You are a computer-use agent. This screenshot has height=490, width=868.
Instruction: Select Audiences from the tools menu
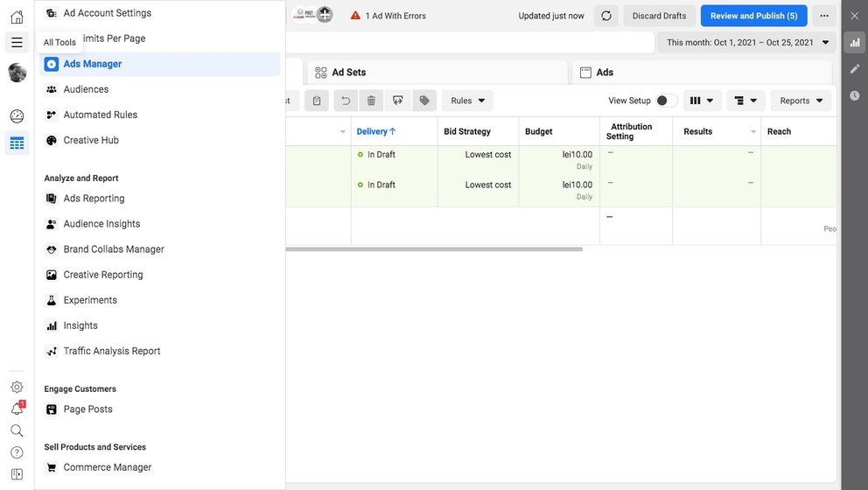(86, 89)
